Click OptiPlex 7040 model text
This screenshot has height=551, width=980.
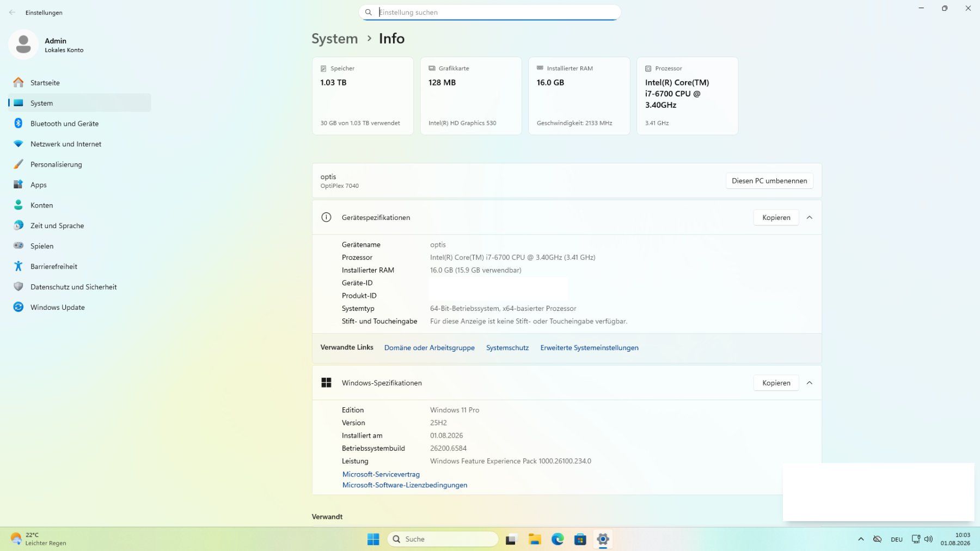pos(339,186)
